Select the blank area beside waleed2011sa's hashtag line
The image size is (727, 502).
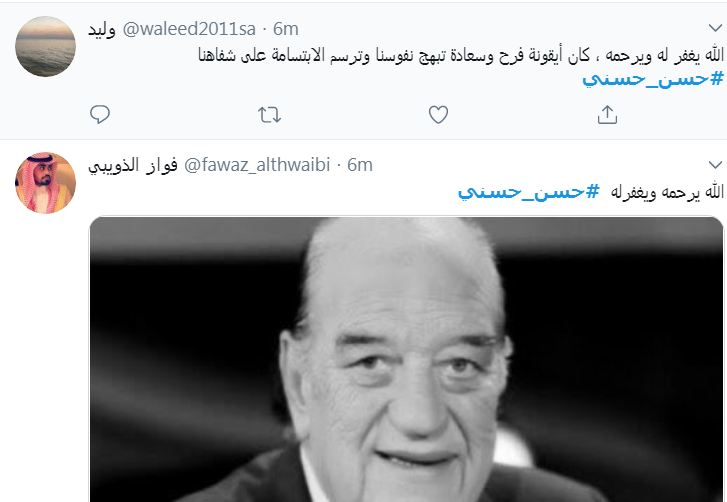pos(334,78)
